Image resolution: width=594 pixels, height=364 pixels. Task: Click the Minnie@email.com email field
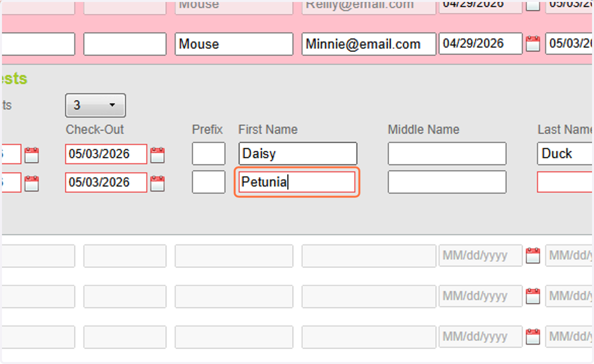point(369,44)
